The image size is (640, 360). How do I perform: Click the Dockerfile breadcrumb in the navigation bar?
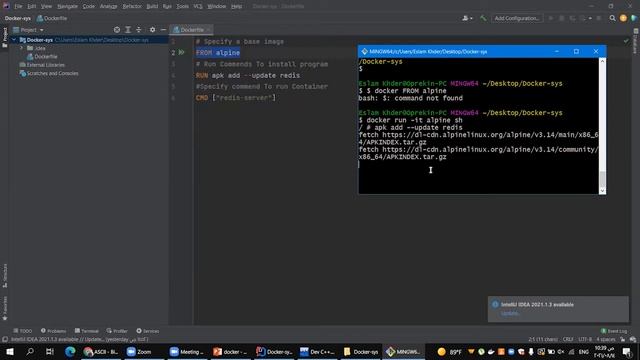52,18
